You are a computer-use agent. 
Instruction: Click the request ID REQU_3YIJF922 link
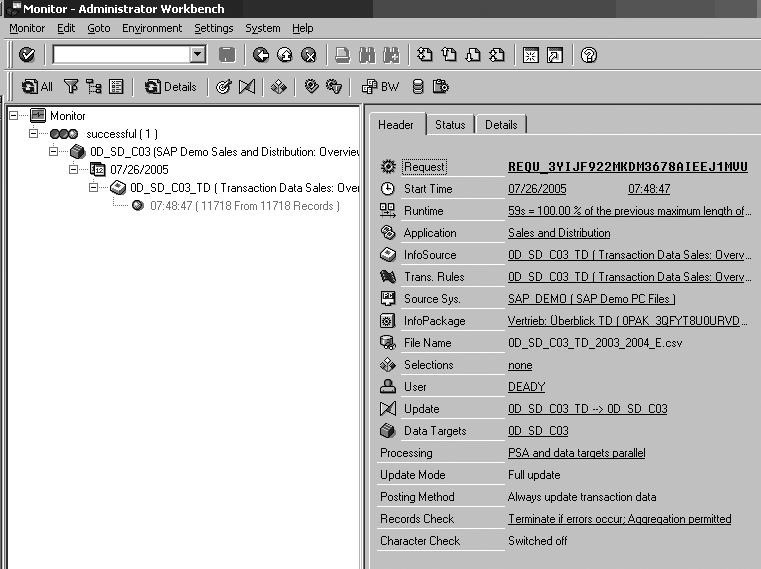(627, 167)
